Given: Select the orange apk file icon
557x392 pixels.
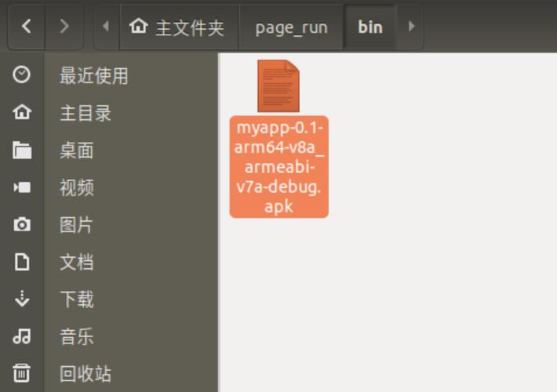Looking at the screenshot, I should pyautogui.click(x=278, y=86).
